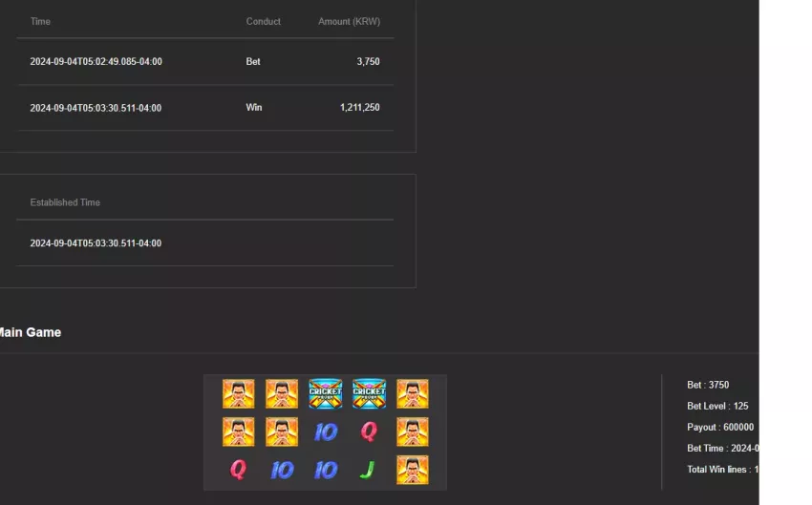Select the Bet row amount 3,750
812x505 pixels.
click(368, 61)
